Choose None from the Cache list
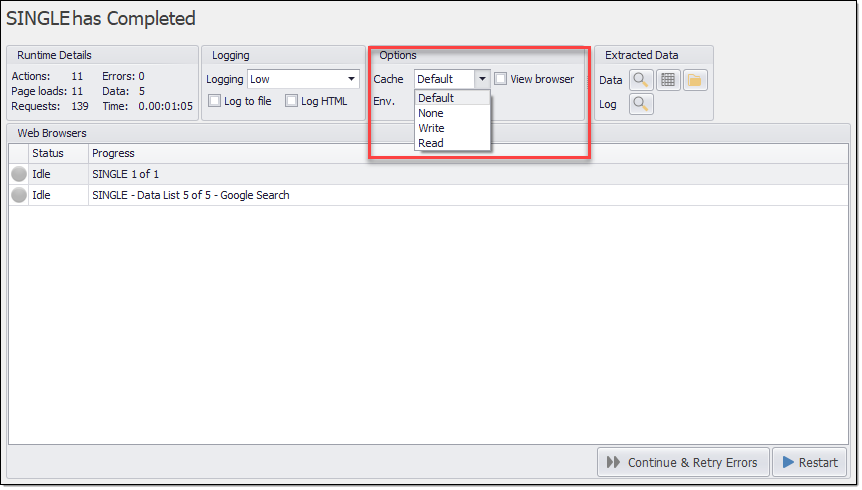Viewport: 862px width, 490px height. (431, 113)
